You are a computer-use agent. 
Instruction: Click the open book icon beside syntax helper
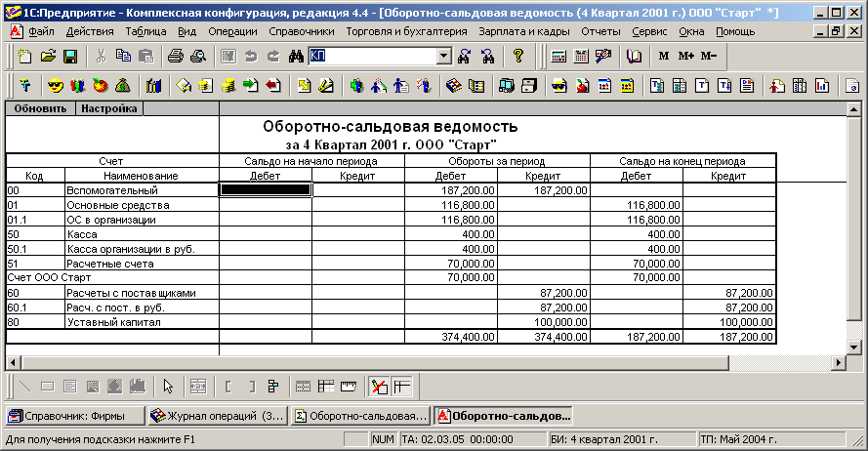click(634, 56)
